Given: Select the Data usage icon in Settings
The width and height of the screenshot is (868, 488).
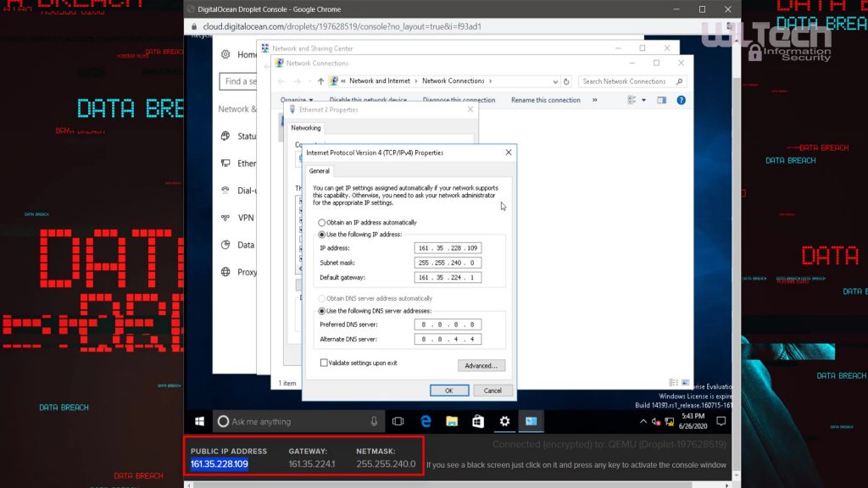Looking at the screenshot, I should click(x=225, y=245).
